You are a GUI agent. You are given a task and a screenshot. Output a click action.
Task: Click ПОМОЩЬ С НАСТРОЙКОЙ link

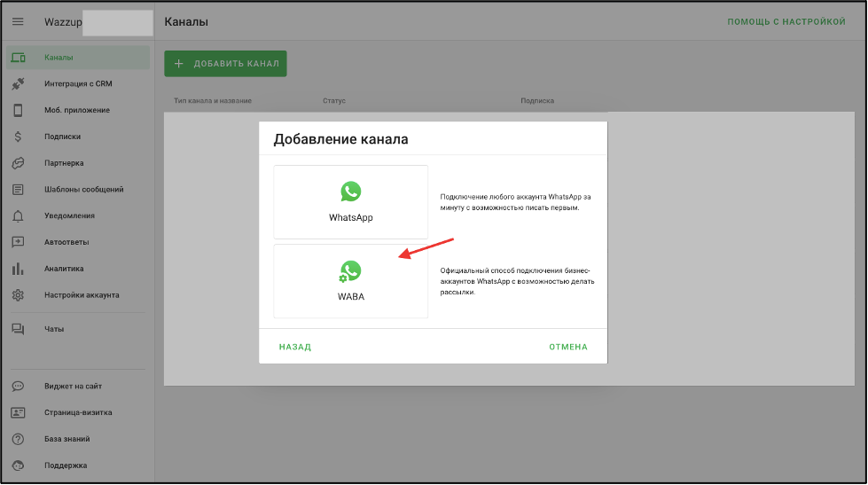point(786,21)
